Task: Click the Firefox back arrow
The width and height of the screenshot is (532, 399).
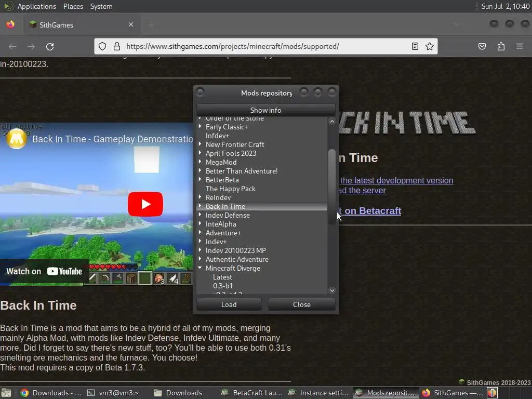Action: pyautogui.click(x=12, y=46)
